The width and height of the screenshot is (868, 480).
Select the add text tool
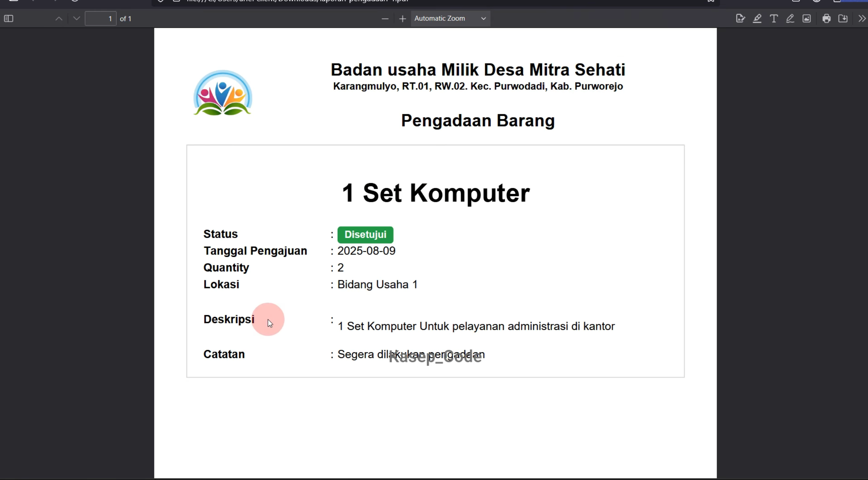[774, 19]
